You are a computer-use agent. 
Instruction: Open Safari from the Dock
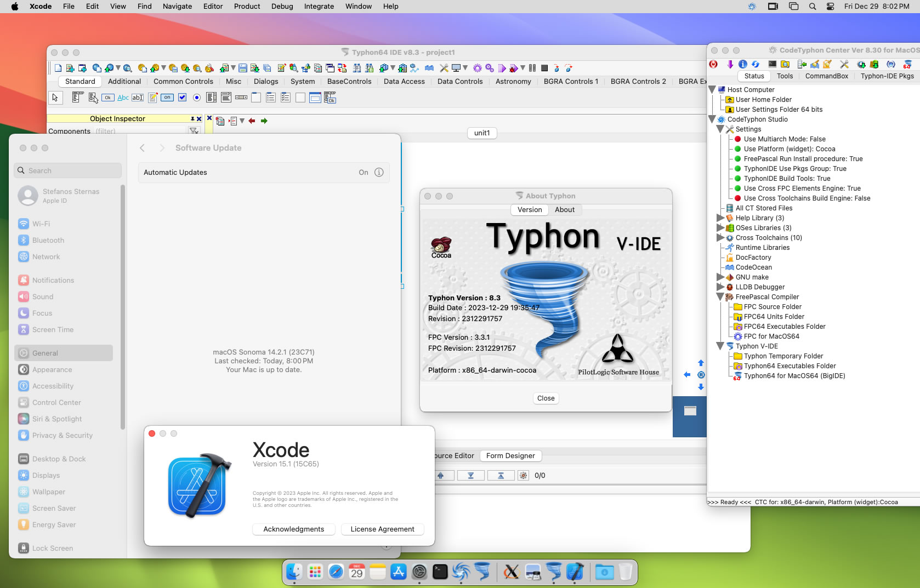tap(336, 572)
